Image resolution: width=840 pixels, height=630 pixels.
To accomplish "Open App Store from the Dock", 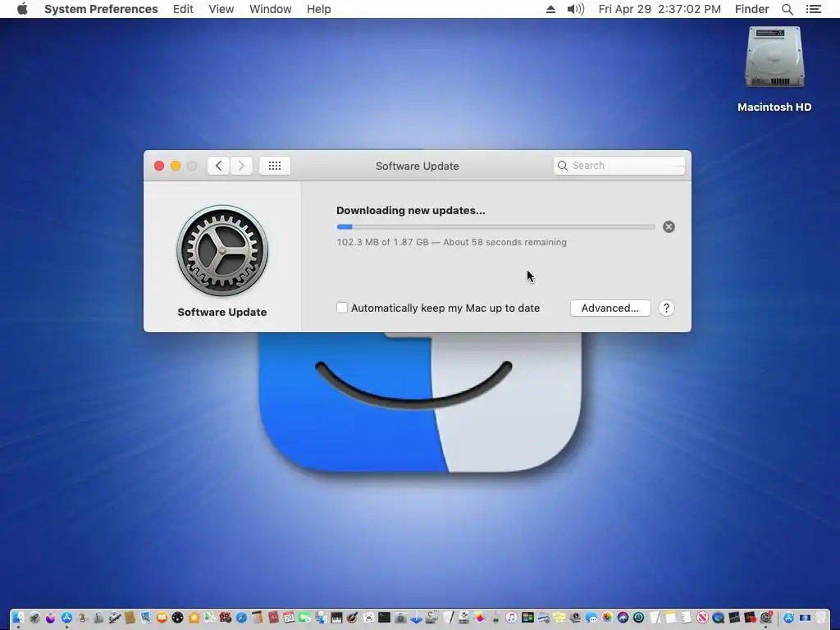I will [x=66, y=618].
